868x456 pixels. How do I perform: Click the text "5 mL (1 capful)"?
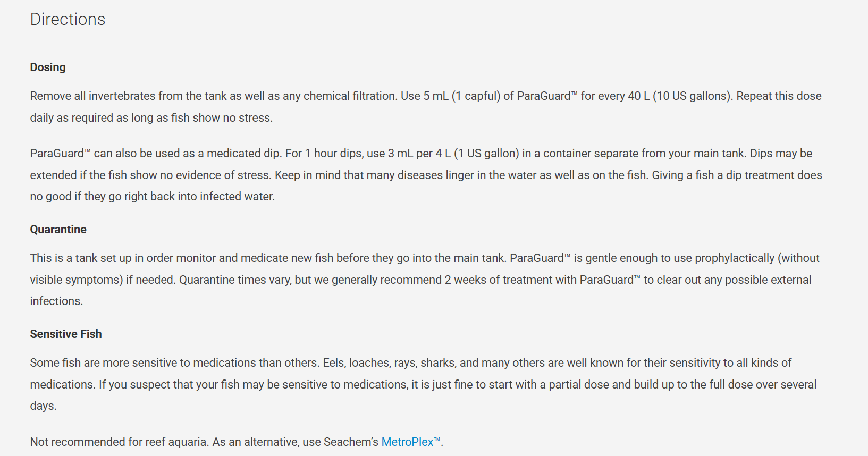[461, 96]
